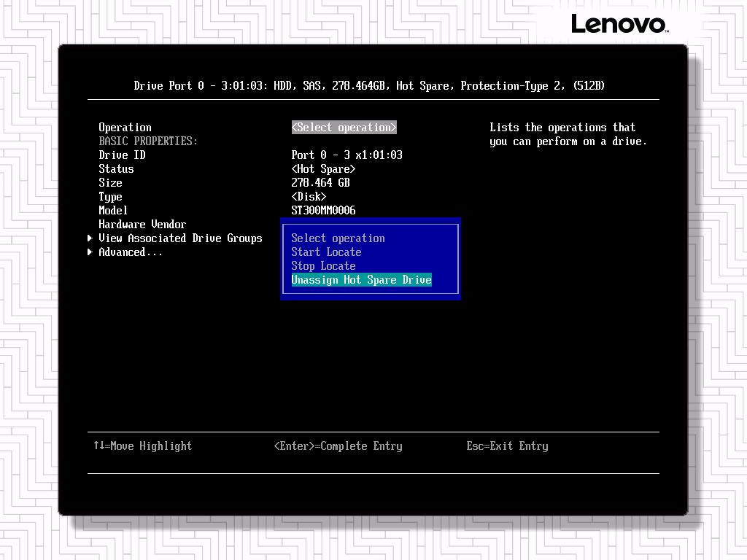Click the arrow beside Advanced...
747x560 pixels.
coord(90,252)
